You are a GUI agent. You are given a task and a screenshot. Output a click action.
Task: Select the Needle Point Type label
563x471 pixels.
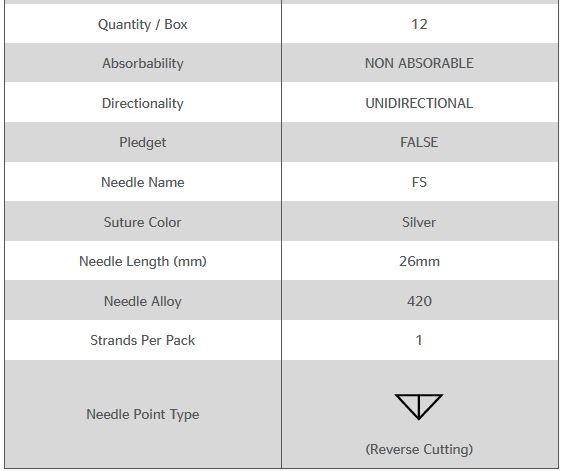click(x=143, y=415)
